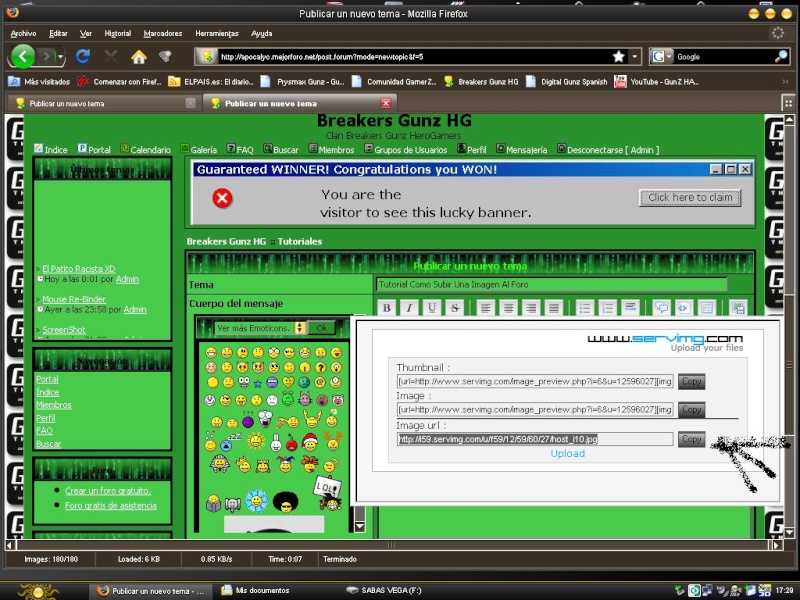Go to the Home page icon
Viewport: 800px width, 600px height.
coord(139,56)
